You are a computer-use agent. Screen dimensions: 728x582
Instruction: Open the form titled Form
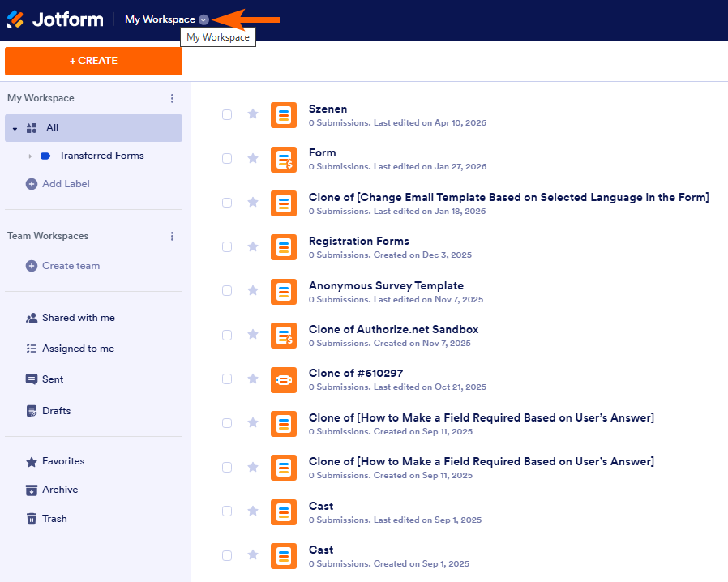[322, 152]
